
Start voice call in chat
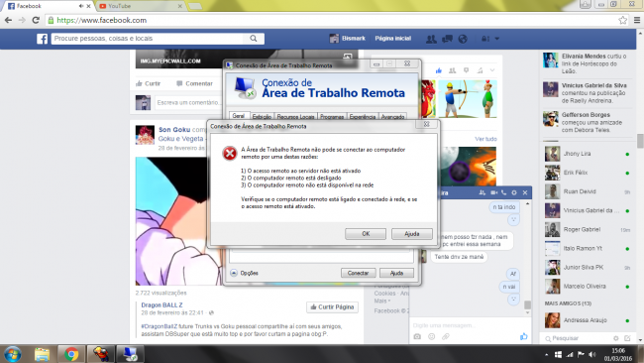click(x=503, y=192)
